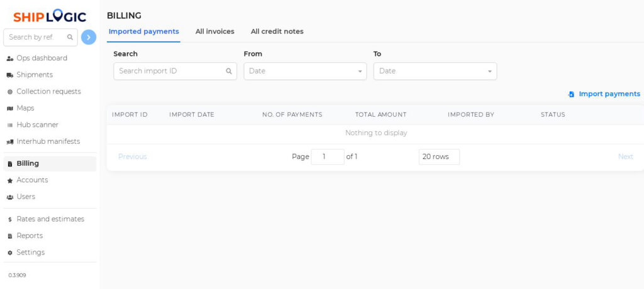Open the Settings gear icon
Screen dimensions: 644x289
(x=10, y=253)
